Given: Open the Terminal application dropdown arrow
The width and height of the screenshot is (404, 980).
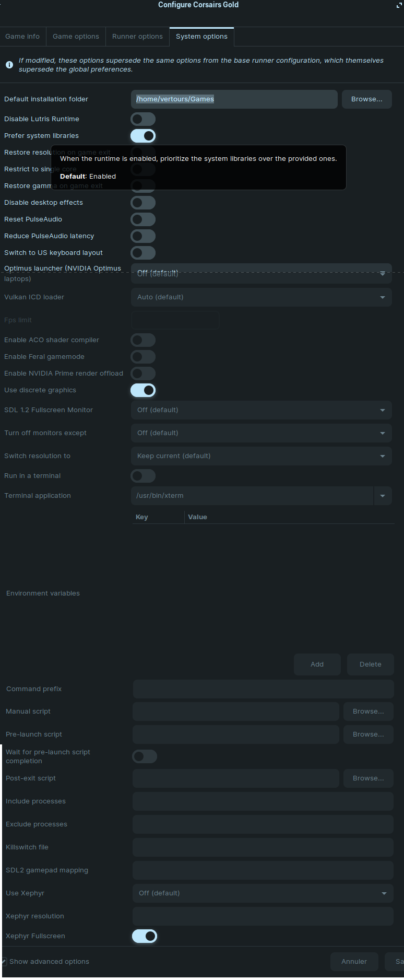Looking at the screenshot, I should [383, 496].
